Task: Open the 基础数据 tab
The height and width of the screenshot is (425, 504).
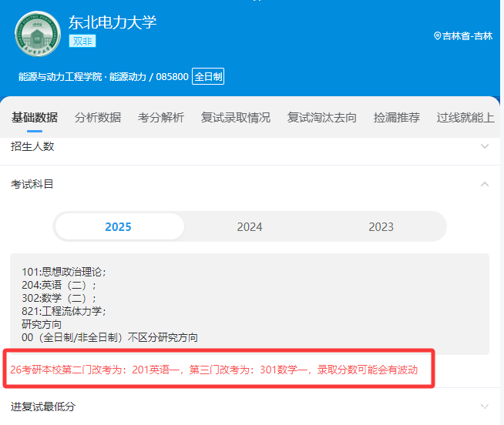Action: tap(34, 118)
